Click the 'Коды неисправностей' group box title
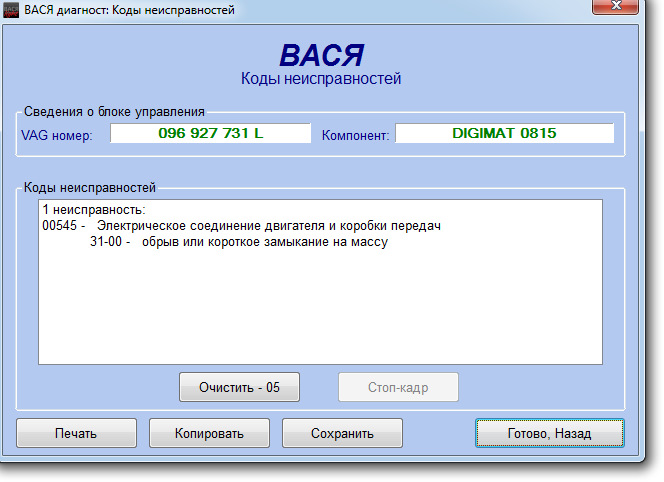The width and height of the screenshot is (664, 482). (90, 188)
